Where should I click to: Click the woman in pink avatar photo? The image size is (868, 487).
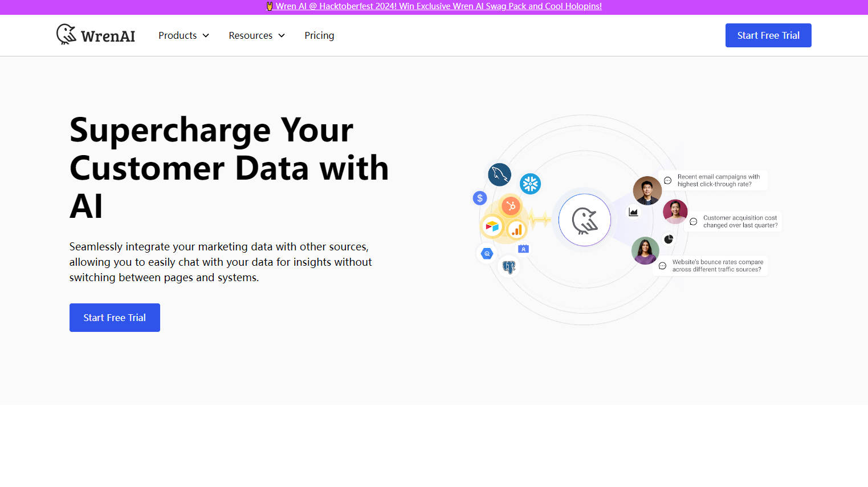pyautogui.click(x=675, y=212)
